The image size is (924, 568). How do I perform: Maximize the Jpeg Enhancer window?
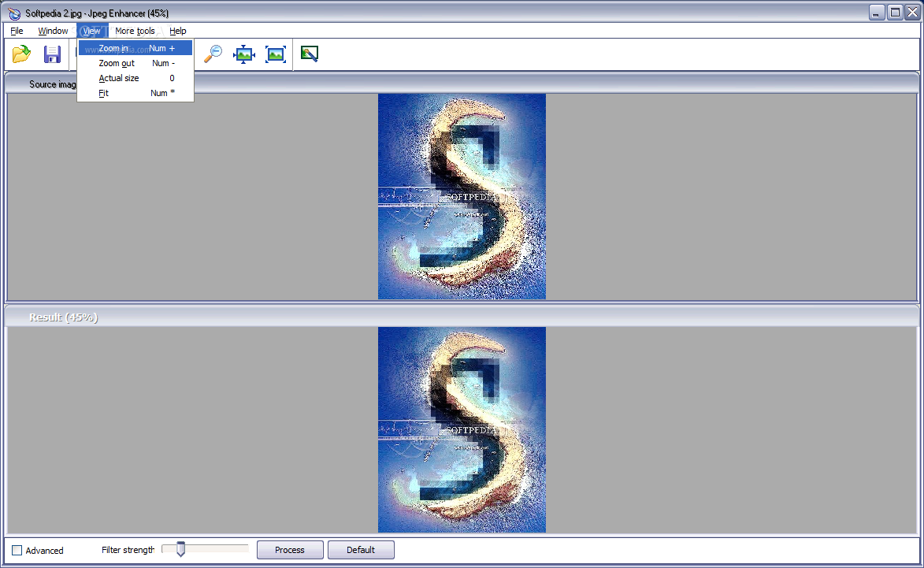pos(895,13)
